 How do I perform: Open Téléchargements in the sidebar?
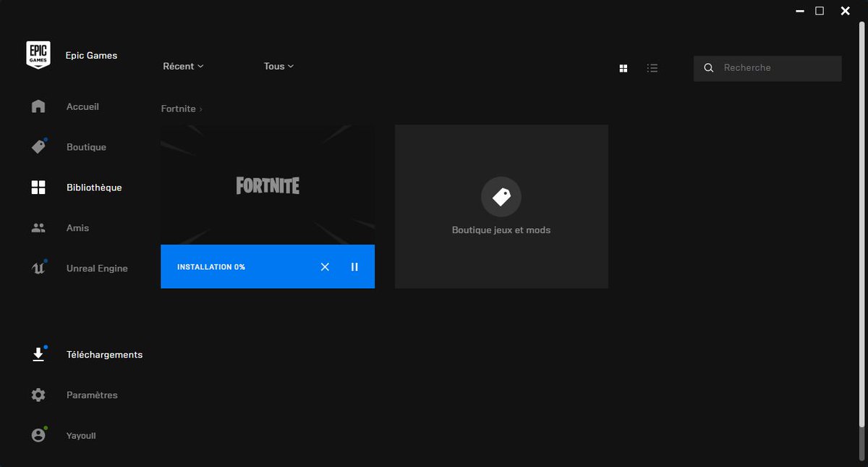coord(104,355)
